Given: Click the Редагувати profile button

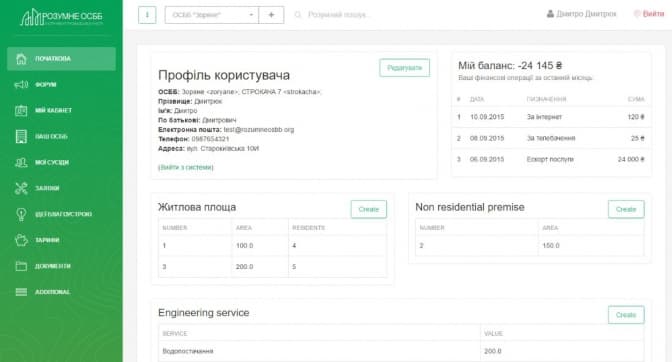Looking at the screenshot, I should tap(405, 68).
